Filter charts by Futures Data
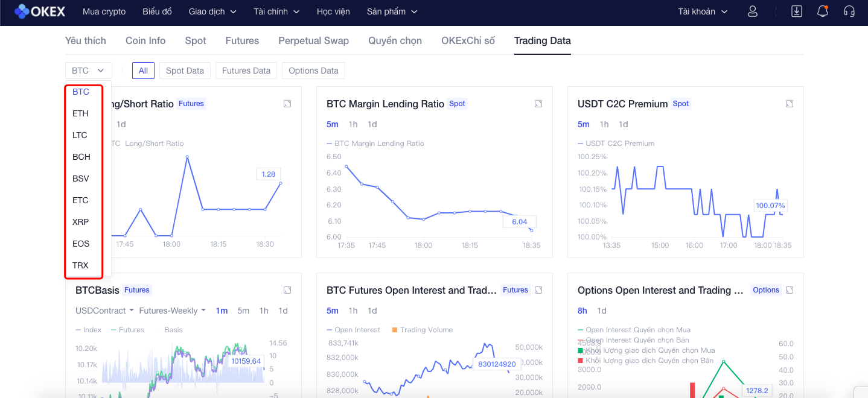Image resolution: width=868 pixels, height=398 pixels. coord(246,71)
